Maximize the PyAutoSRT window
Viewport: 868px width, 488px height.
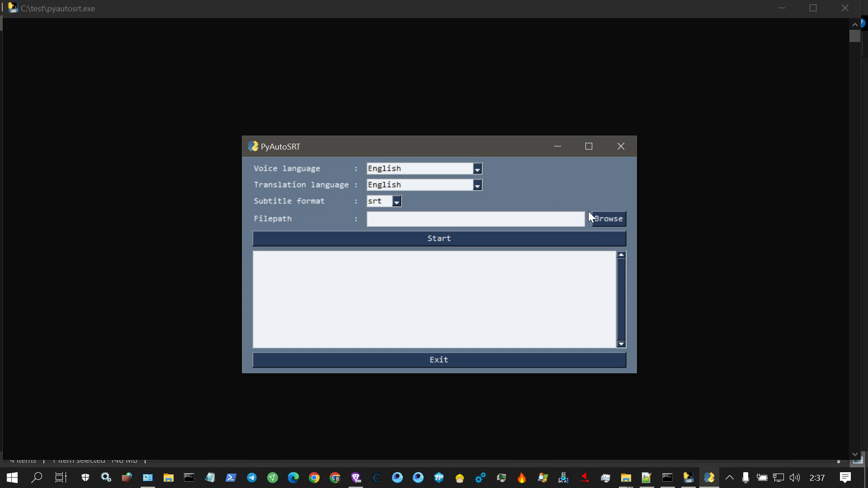(589, 146)
